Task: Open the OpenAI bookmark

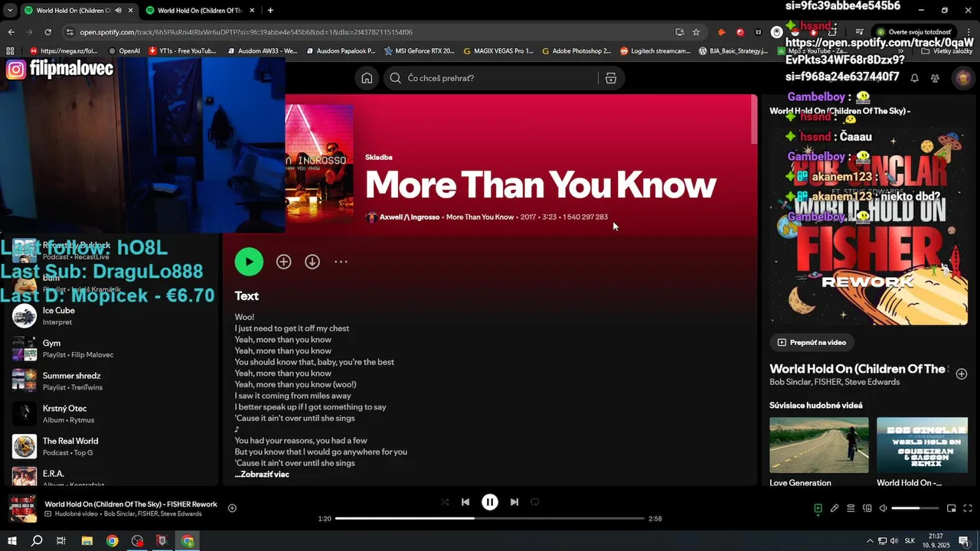Action: pyautogui.click(x=124, y=51)
